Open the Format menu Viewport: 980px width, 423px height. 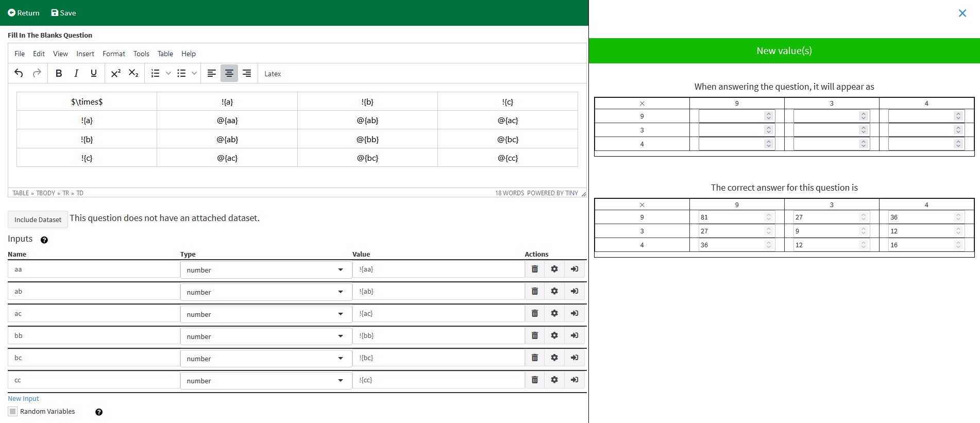pyautogui.click(x=113, y=54)
